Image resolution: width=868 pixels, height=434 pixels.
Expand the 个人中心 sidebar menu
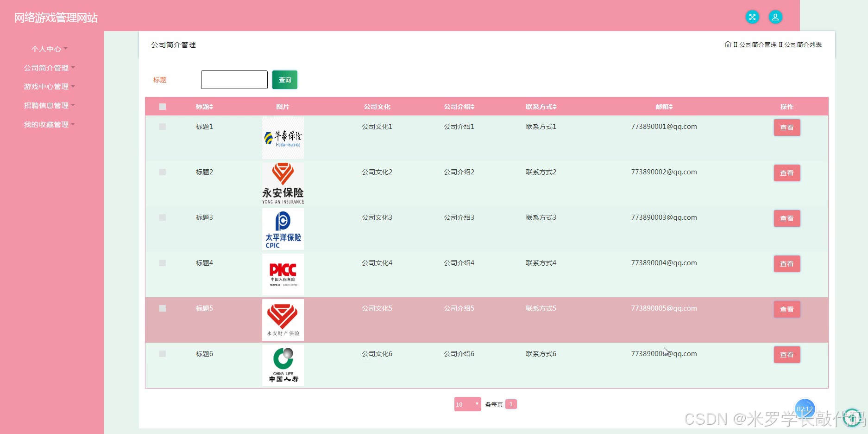click(50, 49)
